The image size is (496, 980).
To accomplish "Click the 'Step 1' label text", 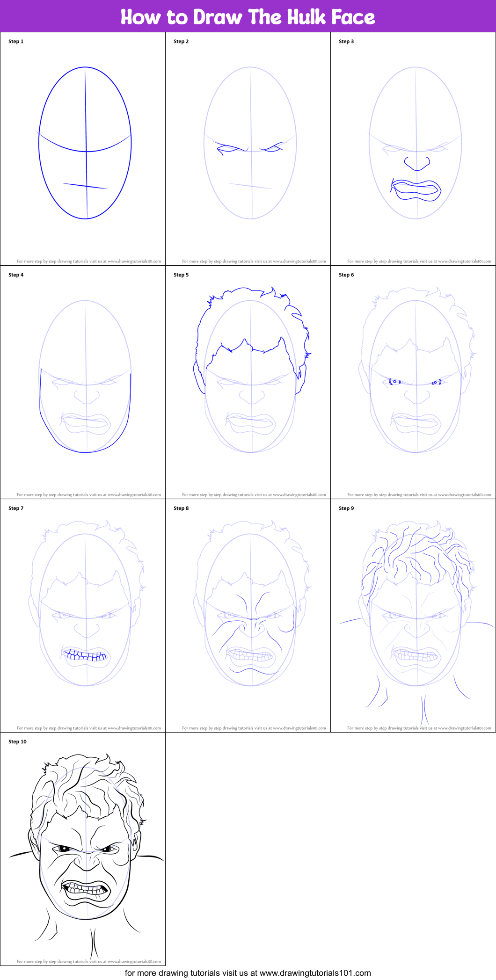I will coord(16,41).
